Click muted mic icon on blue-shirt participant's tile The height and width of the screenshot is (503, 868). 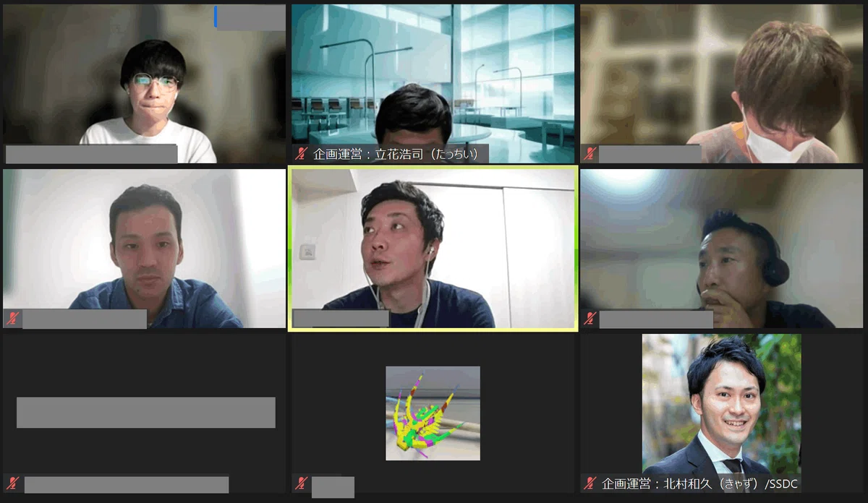(x=12, y=319)
